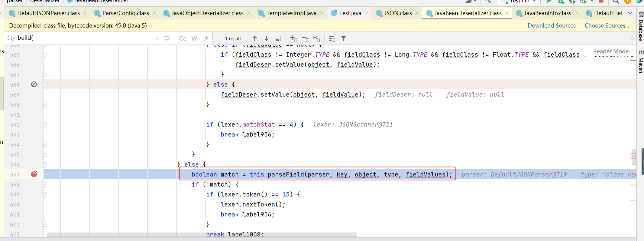The width and height of the screenshot is (644, 241).
Task: Click the new line icon in find bar
Action: point(167,38)
